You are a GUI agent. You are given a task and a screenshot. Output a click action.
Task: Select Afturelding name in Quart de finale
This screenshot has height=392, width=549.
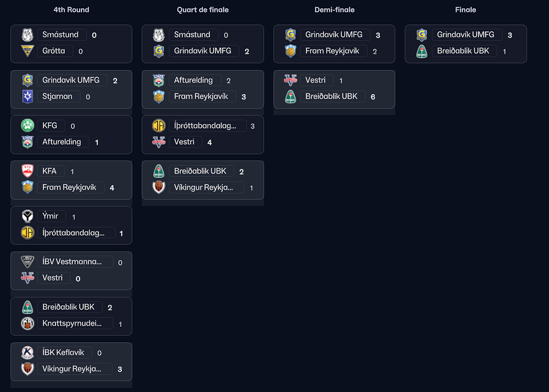coord(193,80)
